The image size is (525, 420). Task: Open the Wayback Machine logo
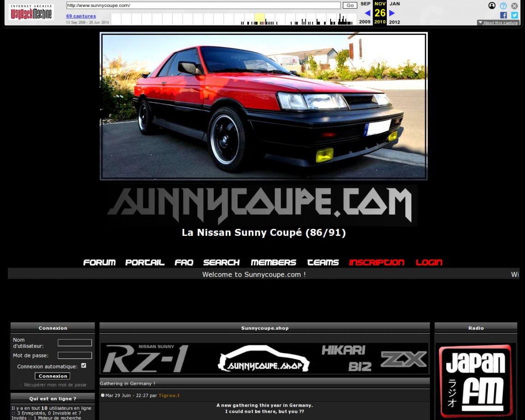coord(31,12)
